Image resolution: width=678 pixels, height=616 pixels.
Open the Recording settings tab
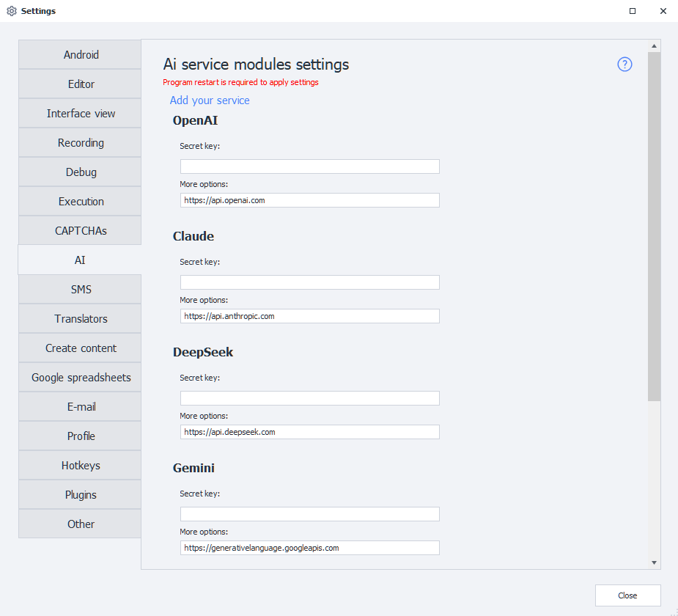[80, 143]
